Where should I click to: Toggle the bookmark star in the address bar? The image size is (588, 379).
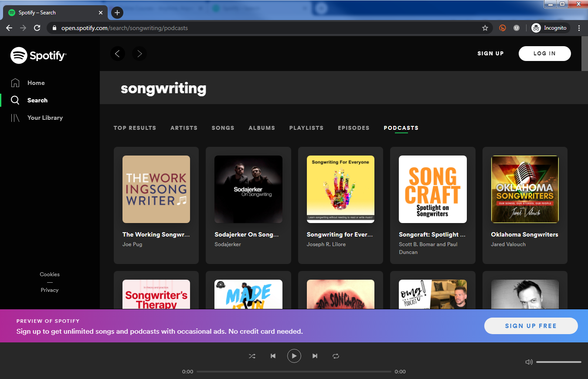[x=485, y=27]
